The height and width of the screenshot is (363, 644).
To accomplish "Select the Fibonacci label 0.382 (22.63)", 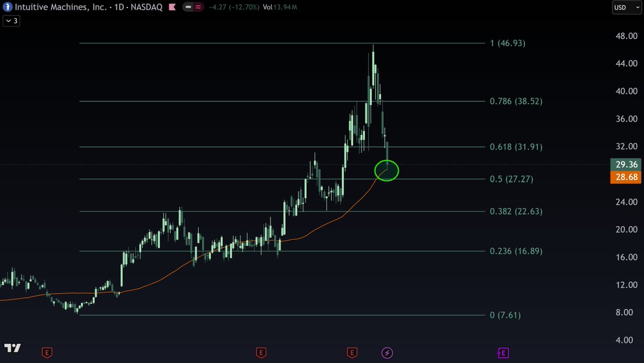I will [x=516, y=211].
